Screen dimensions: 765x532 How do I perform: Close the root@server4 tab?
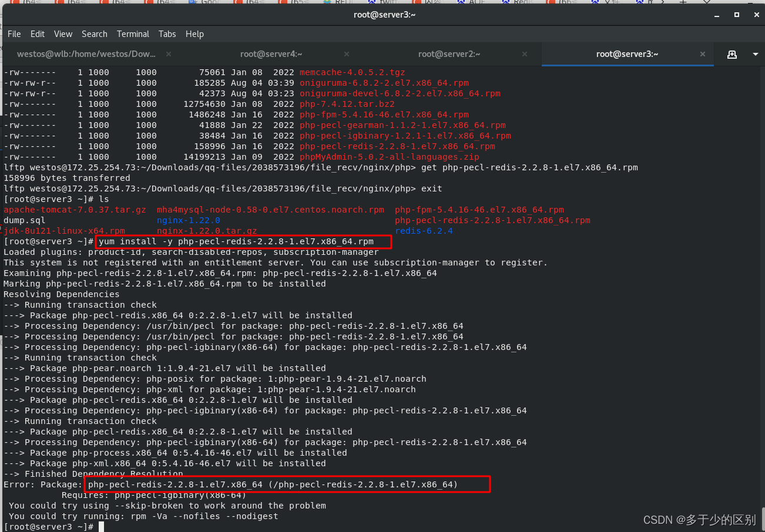(x=347, y=54)
